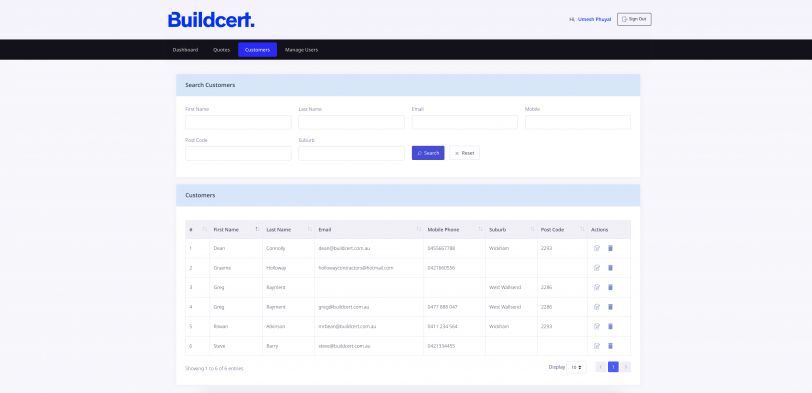Focus the Last Name search field
Viewport: 812px width, 393px height.
click(x=352, y=122)
